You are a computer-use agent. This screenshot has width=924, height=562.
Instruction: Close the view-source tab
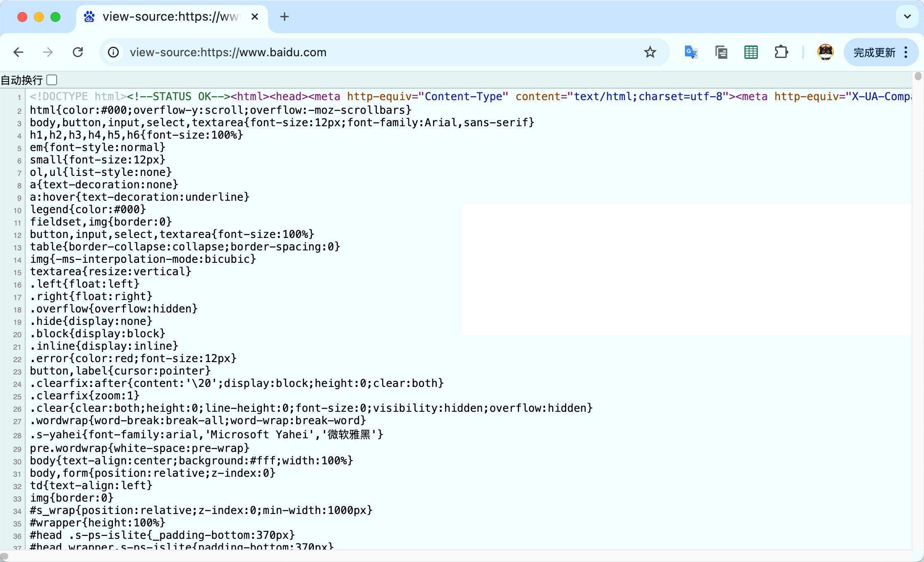[x=255, y=17]
